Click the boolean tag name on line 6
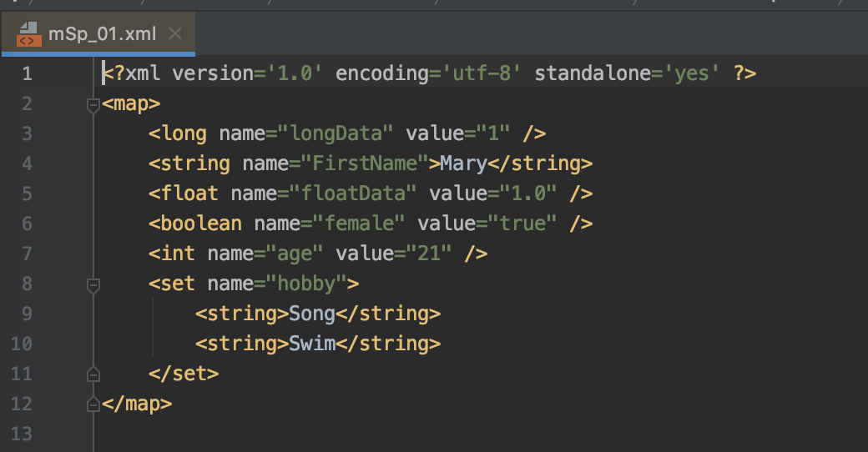 [201, 223]
